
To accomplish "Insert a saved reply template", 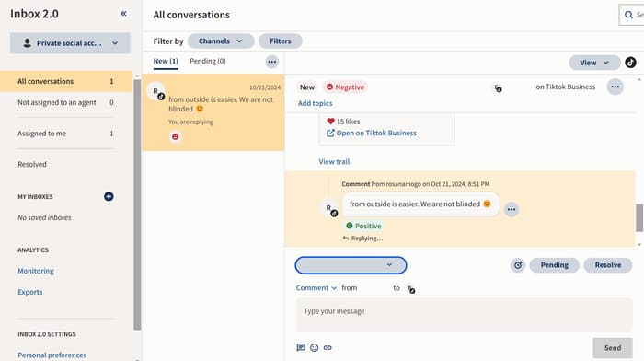I will pos(301,347).
